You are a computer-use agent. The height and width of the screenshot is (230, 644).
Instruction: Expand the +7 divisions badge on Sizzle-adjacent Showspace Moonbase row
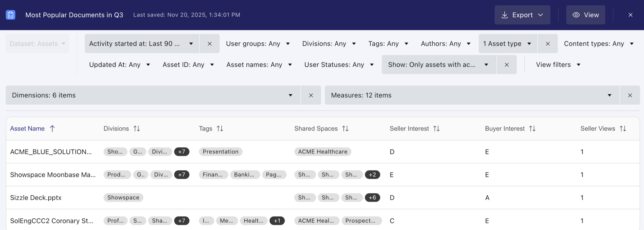(182, 174)
